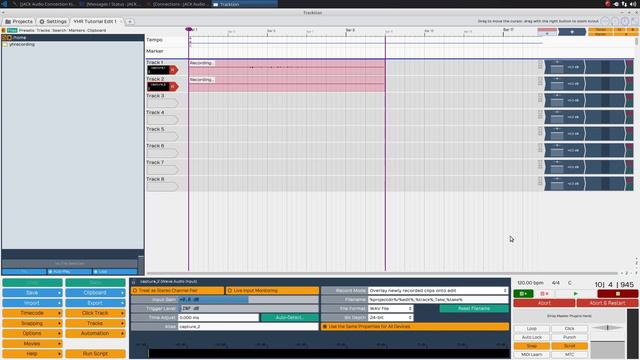Toggle Treat as Stereo Channel Pair
640x360 pixels.
click(x=178, y=291)
